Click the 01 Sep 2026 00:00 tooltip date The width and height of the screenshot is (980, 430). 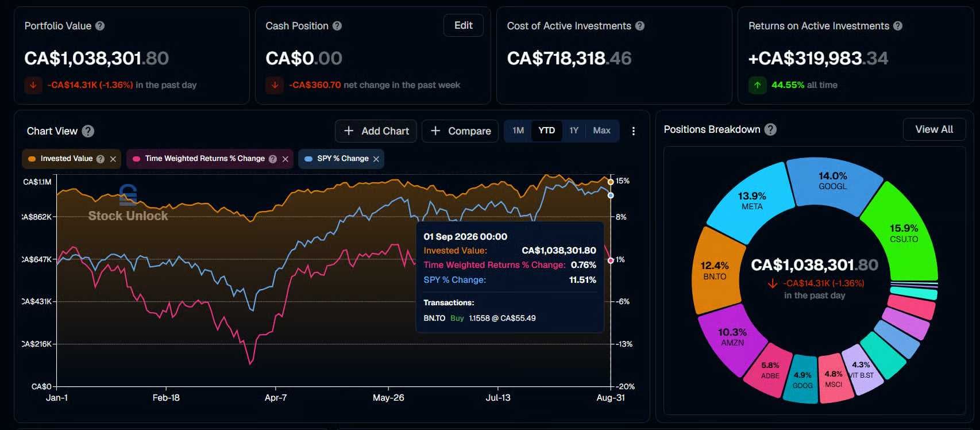pyautogui.click(x=465, y=237)
